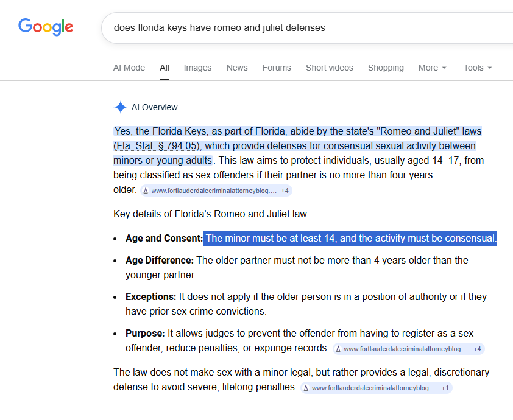
Task: Open Shopping results tab
Action: 386,68
